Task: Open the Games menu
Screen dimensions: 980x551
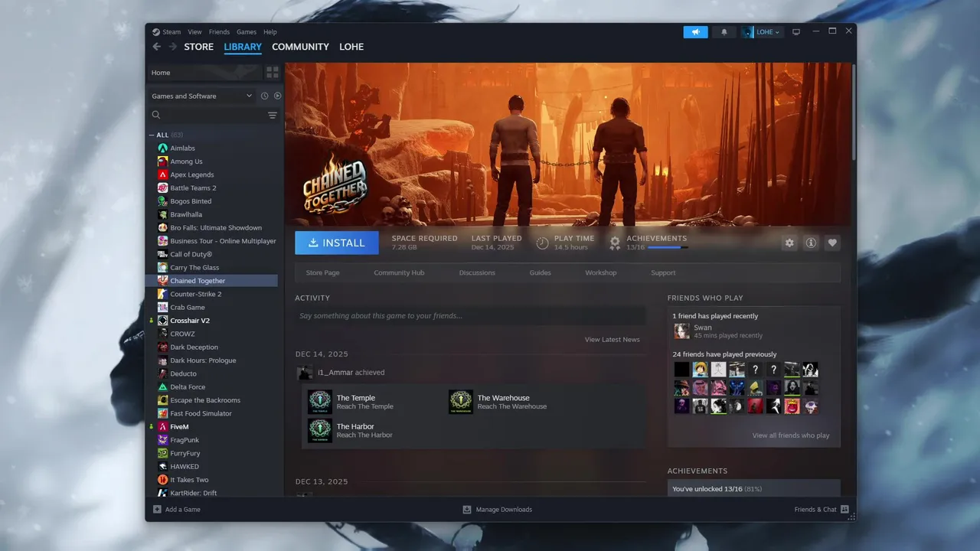Action: [x=247, y=32]
